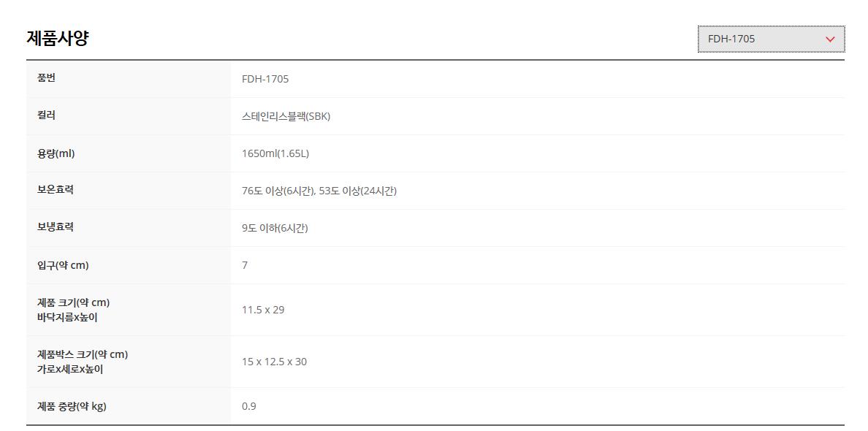
Task: Click the 제품사양 heading
Action: 58,38
